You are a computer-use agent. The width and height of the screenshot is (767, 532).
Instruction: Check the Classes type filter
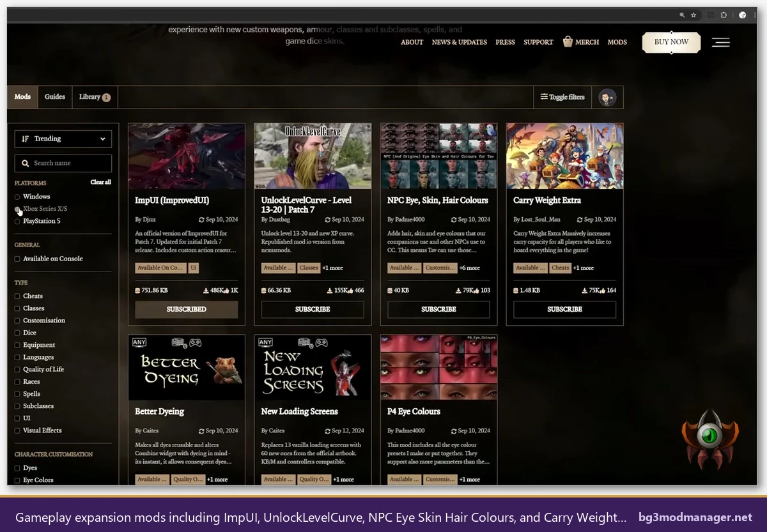point(17,308)
